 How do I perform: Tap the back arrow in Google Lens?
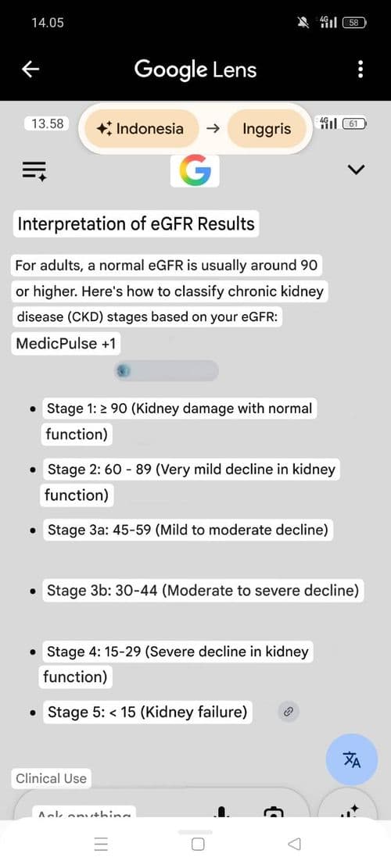coord(31,70)
